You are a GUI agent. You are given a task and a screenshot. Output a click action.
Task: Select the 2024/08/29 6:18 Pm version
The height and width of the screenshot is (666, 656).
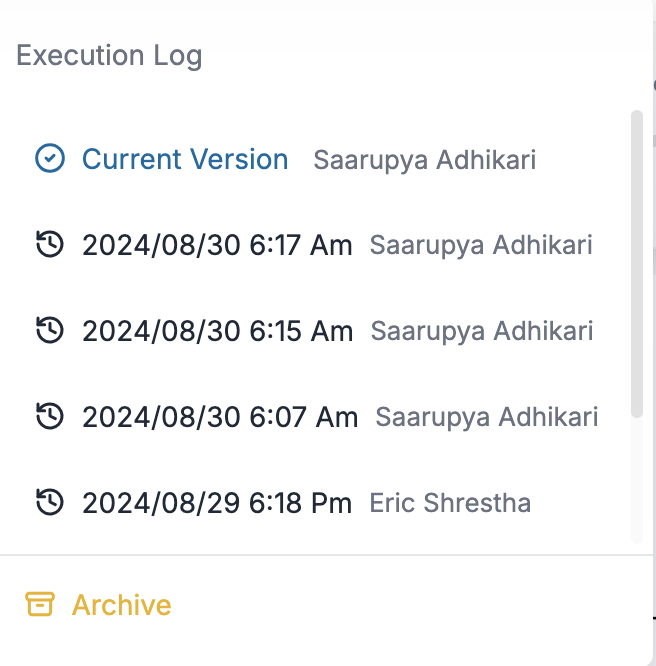click(217, 503)
